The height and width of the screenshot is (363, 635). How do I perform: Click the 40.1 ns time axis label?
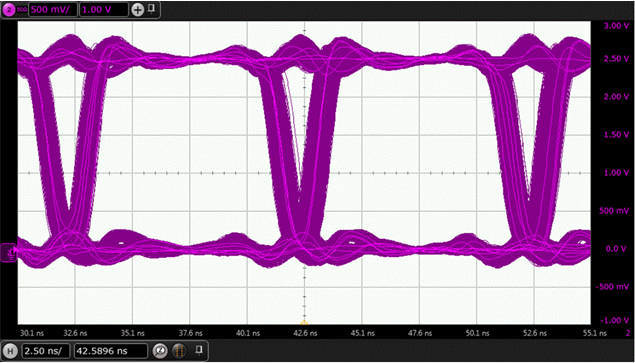point(248,333)
